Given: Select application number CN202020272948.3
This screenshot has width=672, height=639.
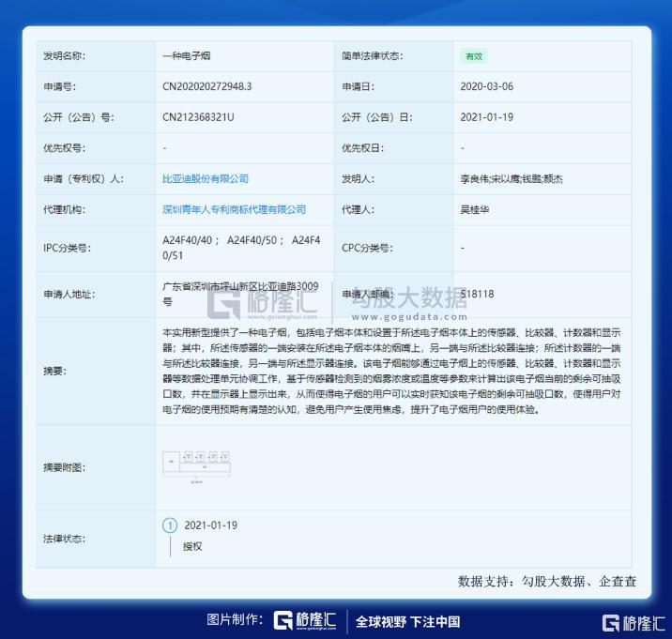Looking at the screenshot, I should [207, 86].
